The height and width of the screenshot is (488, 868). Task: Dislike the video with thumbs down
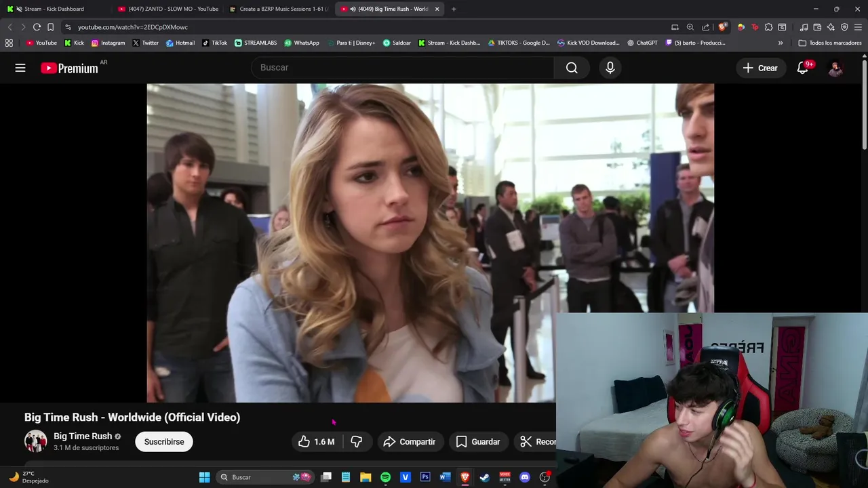(357, 442)
